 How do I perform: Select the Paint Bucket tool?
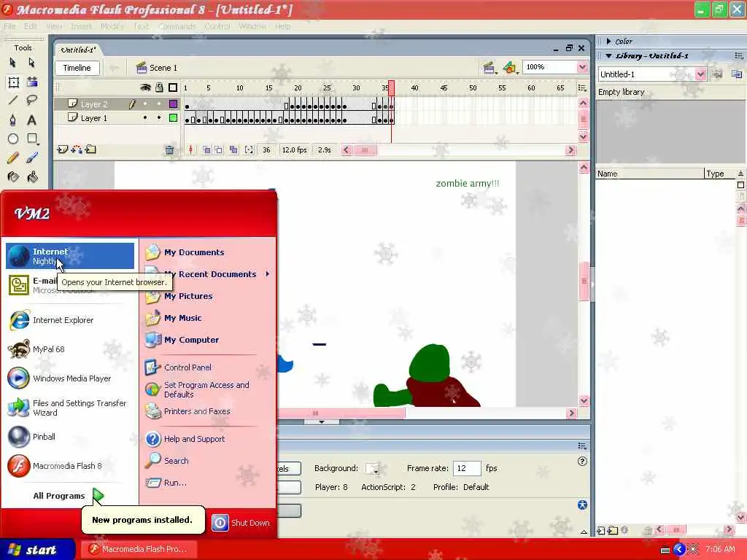tap(32, 176)
